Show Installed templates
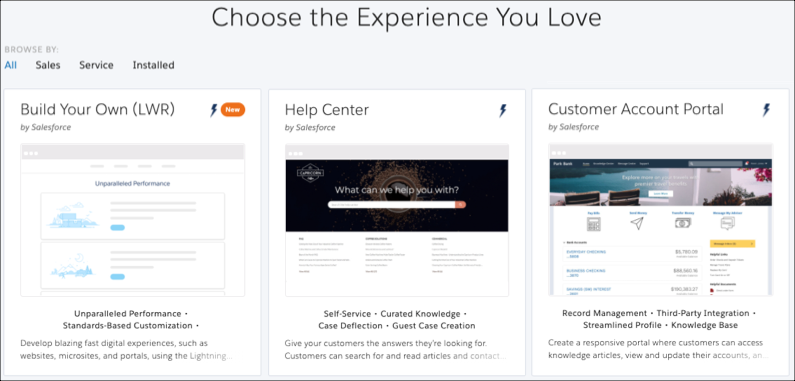The width and height of the screenshot is (795, 381). point(154,65)
